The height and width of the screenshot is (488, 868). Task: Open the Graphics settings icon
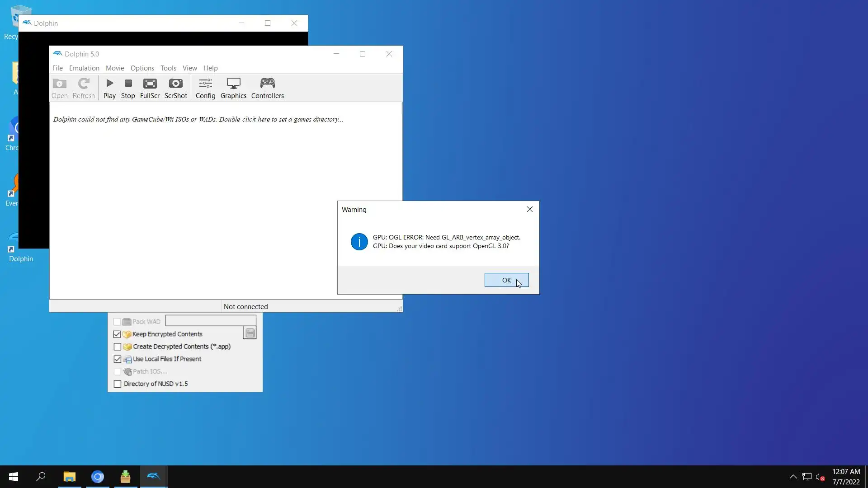pos(233,88)
